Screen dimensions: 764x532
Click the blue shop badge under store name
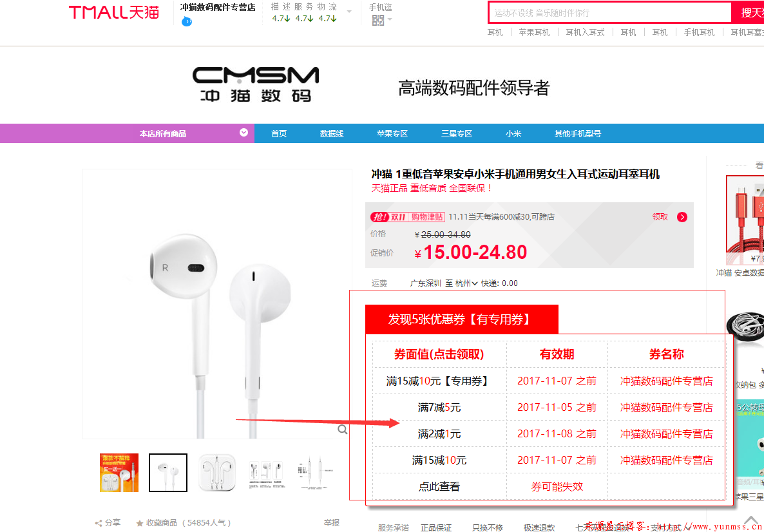point(187,21)
